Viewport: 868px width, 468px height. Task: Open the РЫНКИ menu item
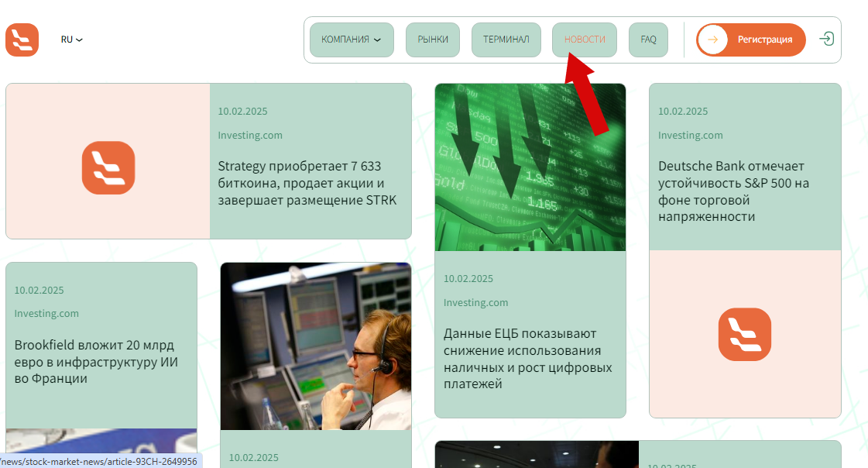[x=433, y=40]
